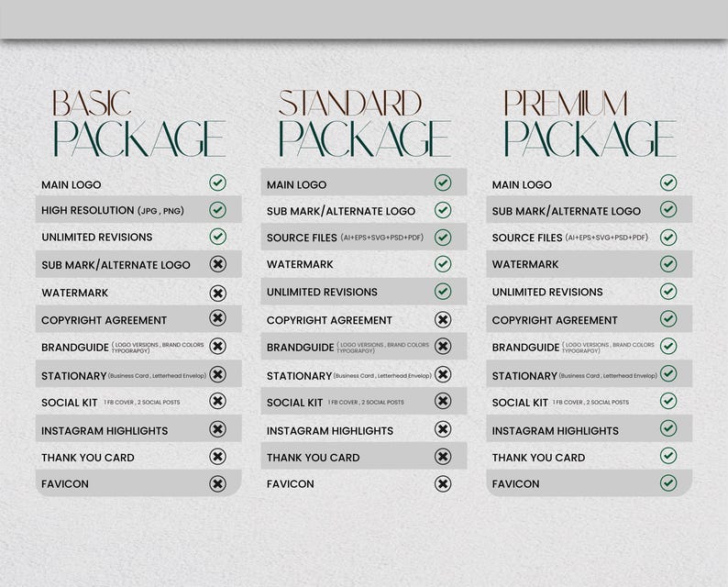728x587 pixels.
Task: Click the X icon beside Standard Copyright Agreement
Action: pyautogui.click(x=443, y=319)
